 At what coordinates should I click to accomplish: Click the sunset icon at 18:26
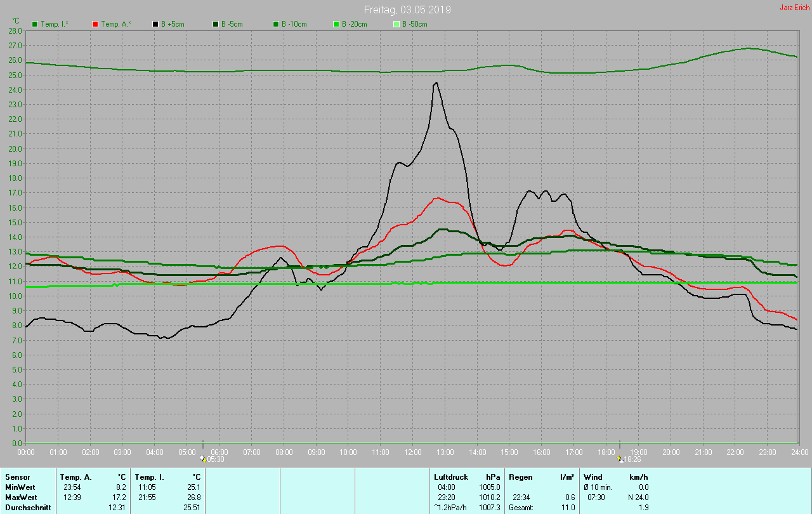[620, 458]
